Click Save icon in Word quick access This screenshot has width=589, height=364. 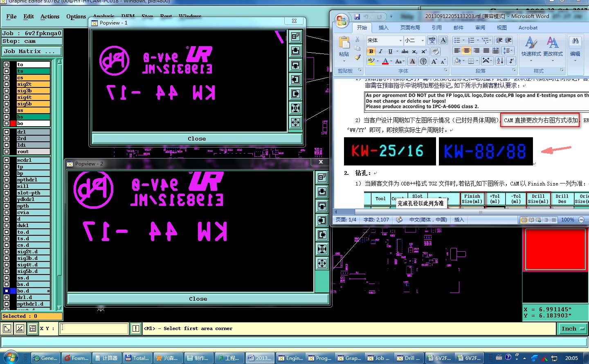pyautogui.click(x=357, y=17)
